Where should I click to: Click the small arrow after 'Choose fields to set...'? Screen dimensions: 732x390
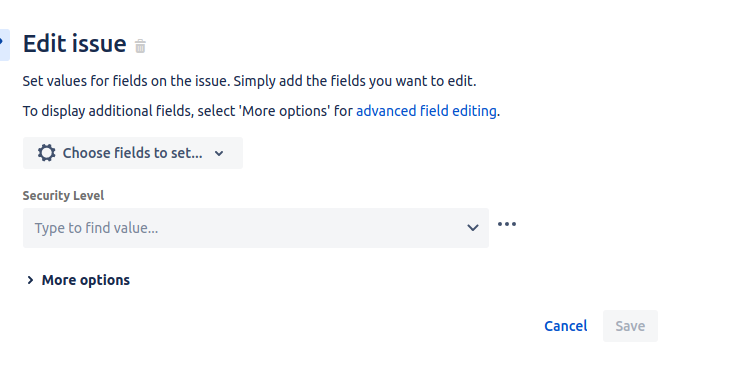(x=219, y=153)
